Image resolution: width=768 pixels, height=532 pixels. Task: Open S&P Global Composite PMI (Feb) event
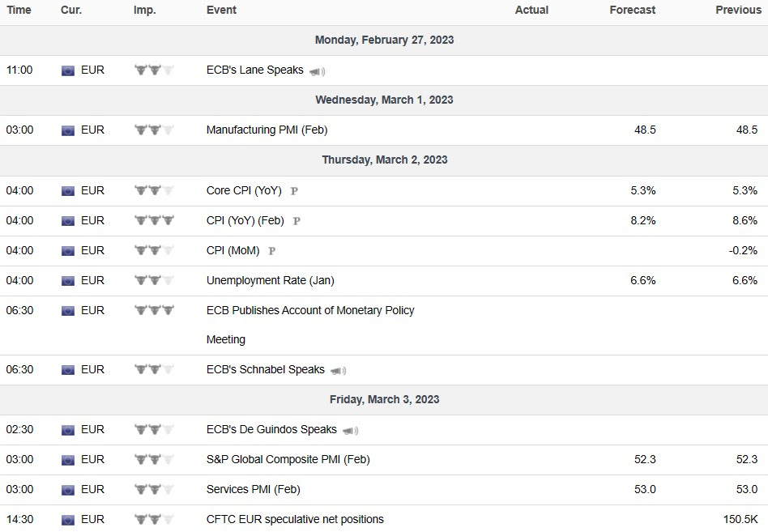click(288, 459)
